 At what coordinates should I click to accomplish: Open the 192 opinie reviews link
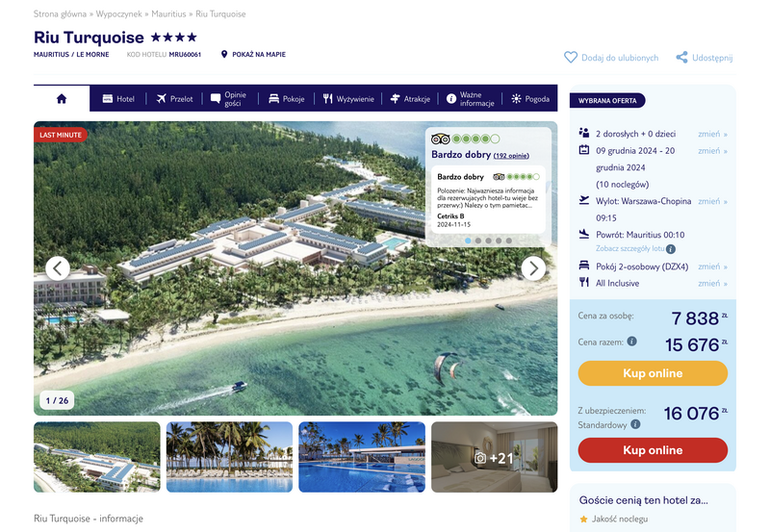click(511, 156)
